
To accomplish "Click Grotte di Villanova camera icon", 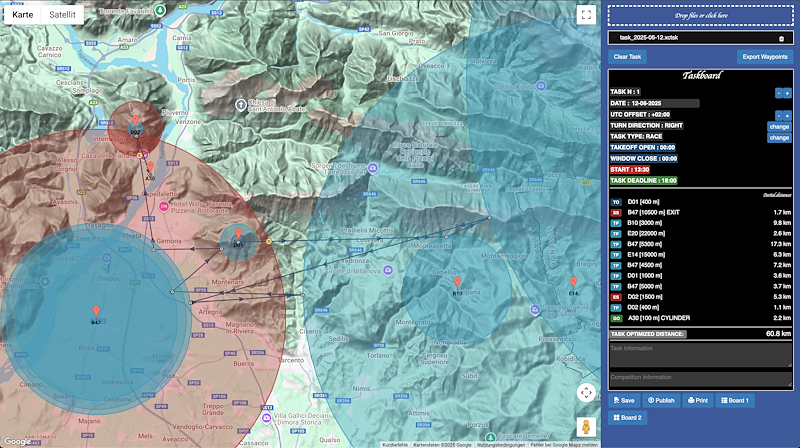I will [388, 270].
